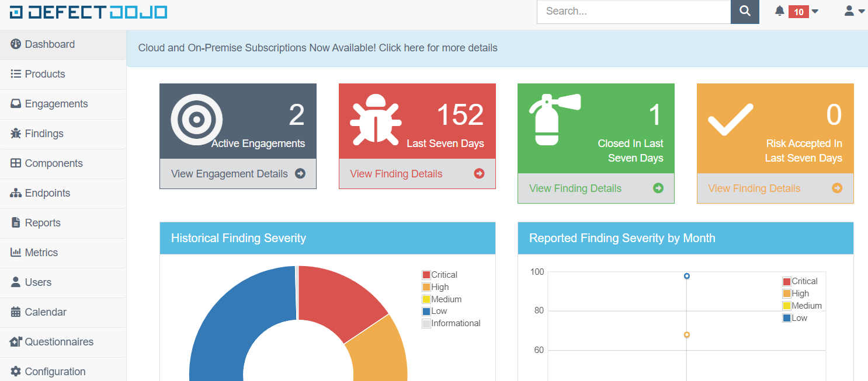Click the orange data point near 70
868x381 pixels.
687,335
